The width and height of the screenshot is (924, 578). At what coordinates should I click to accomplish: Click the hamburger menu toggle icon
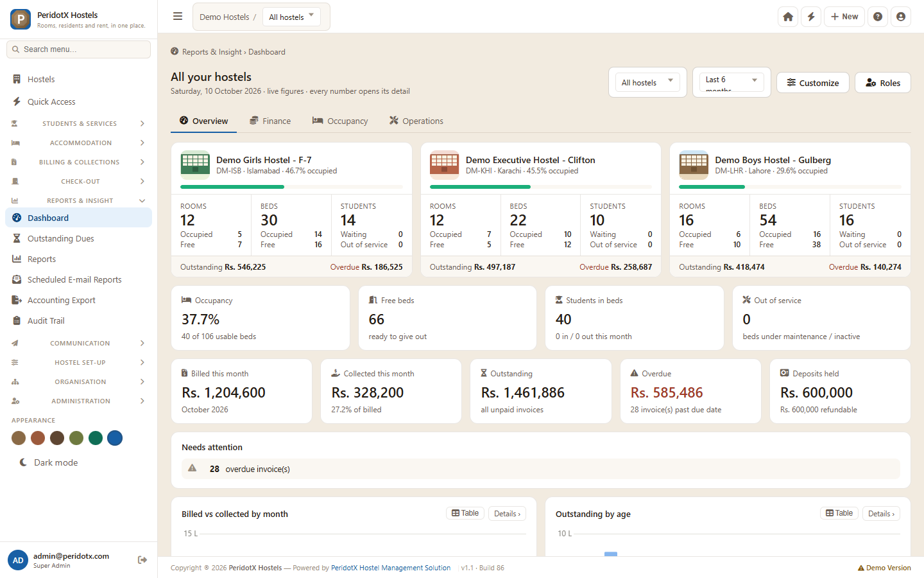point(178,17)
